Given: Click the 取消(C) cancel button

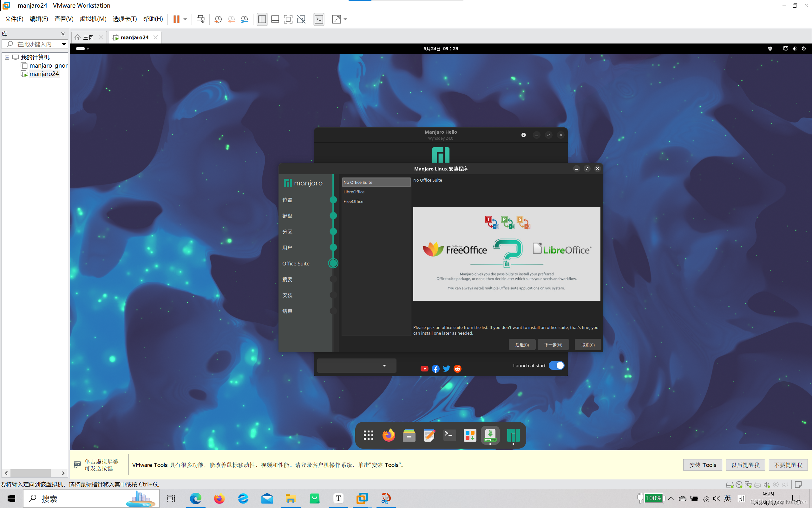Looking at the screenshot, I should pos(587,345).
